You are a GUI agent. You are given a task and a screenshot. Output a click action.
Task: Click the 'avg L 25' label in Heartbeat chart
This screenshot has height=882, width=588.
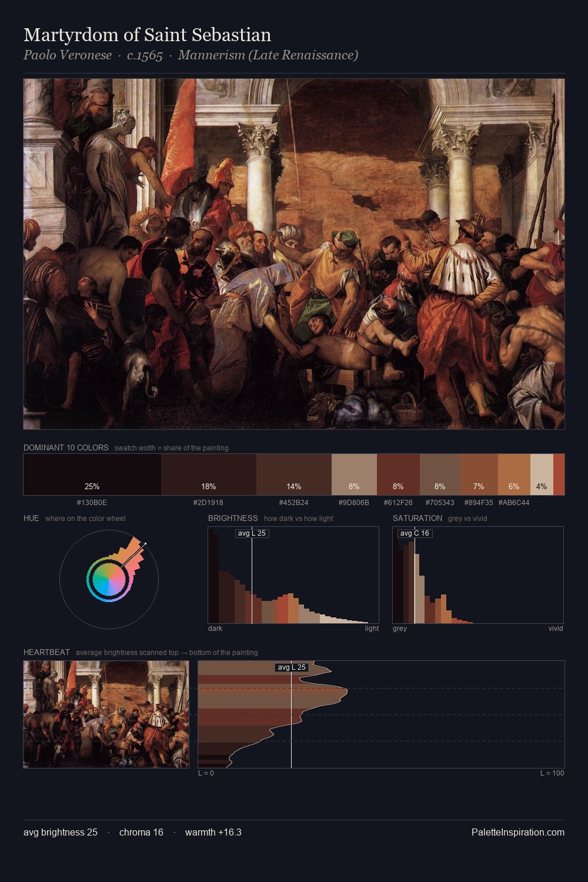(x=292, y=667)
